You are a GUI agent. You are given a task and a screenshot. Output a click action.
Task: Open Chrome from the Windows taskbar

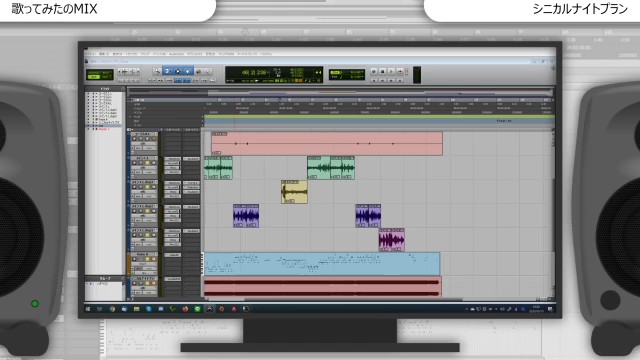point(112,309)
